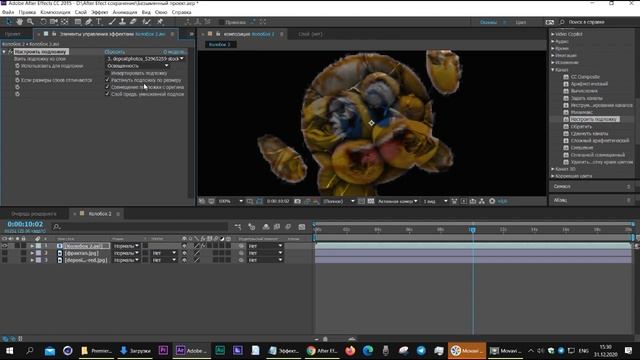The width and height of the screenshot is (640, 360).
Task: Open the 1 view layout dropdown
Action: 435,201
